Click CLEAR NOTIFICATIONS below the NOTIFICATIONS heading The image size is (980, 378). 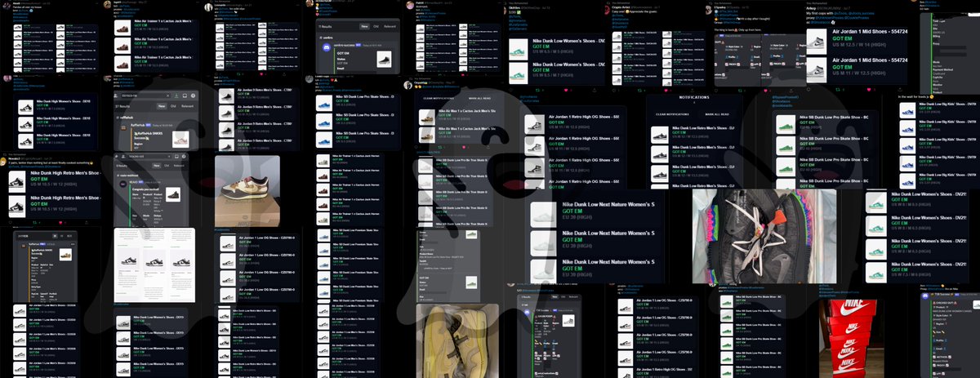[672, 114]
